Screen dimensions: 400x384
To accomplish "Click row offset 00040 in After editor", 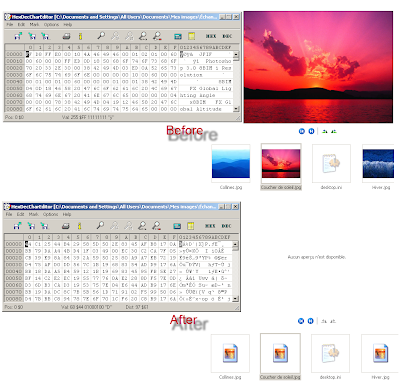I will pos(14,271).
